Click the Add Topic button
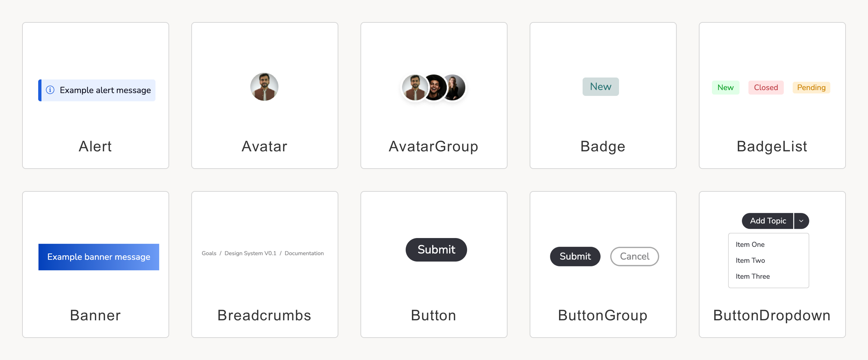Screen dimensions: 868x360 [x=768, y=221]
